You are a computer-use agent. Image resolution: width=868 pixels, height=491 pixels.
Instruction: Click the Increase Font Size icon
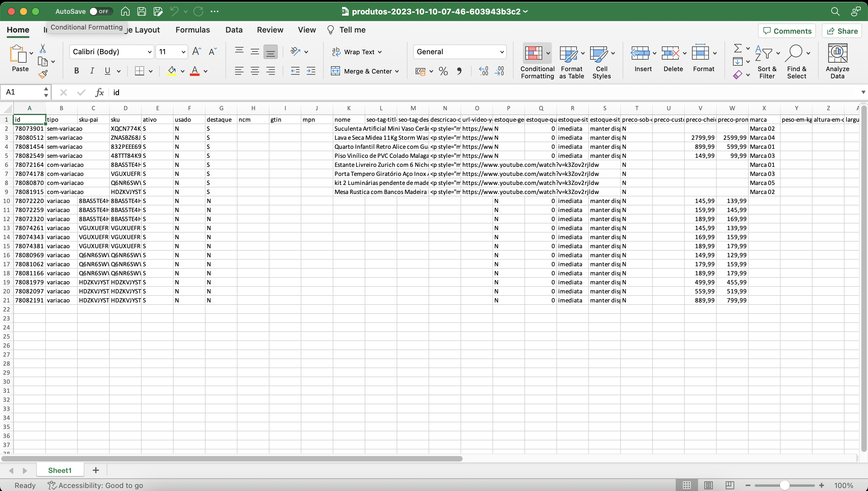click(196, 52)
